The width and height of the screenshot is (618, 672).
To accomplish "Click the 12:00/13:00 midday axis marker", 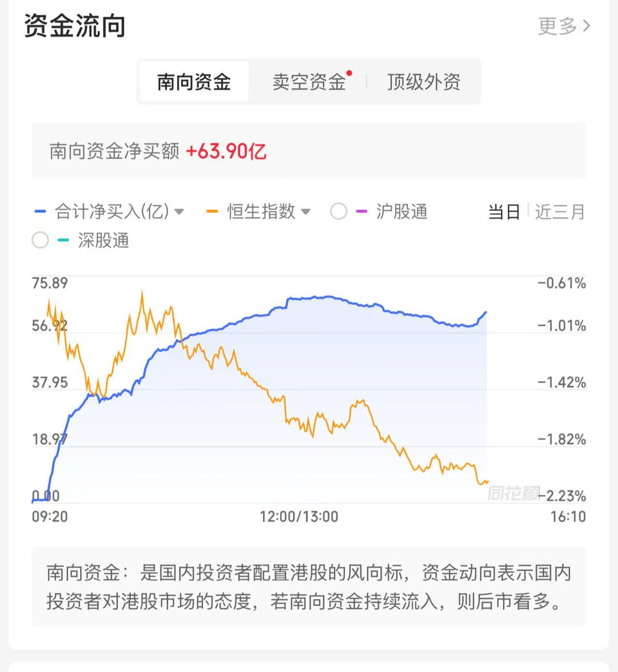I will point(299,517).
